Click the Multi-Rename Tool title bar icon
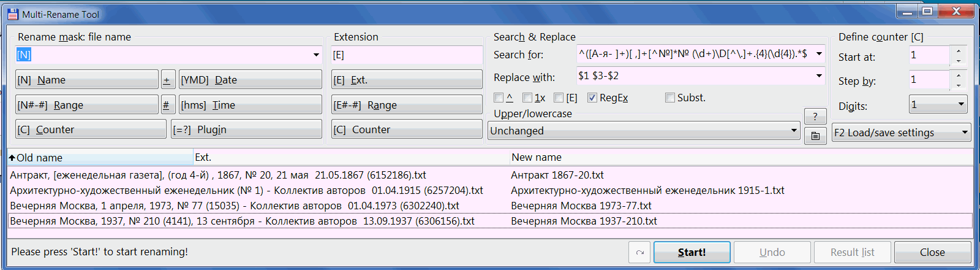Image resolution: width=980 pixels, height=270 pixels. (x=13, y=13)
